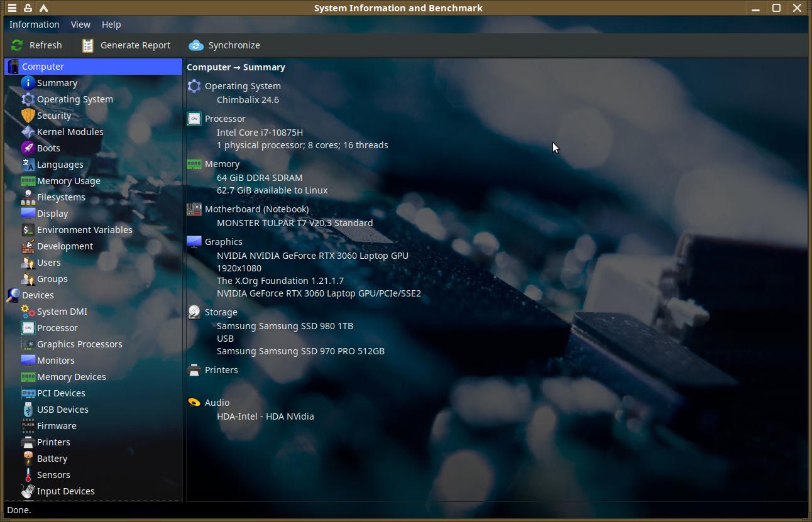Screen dimensions: 812x522
Task: Click the Storage heading in the summary pane
Action: (x=221, y=312)
